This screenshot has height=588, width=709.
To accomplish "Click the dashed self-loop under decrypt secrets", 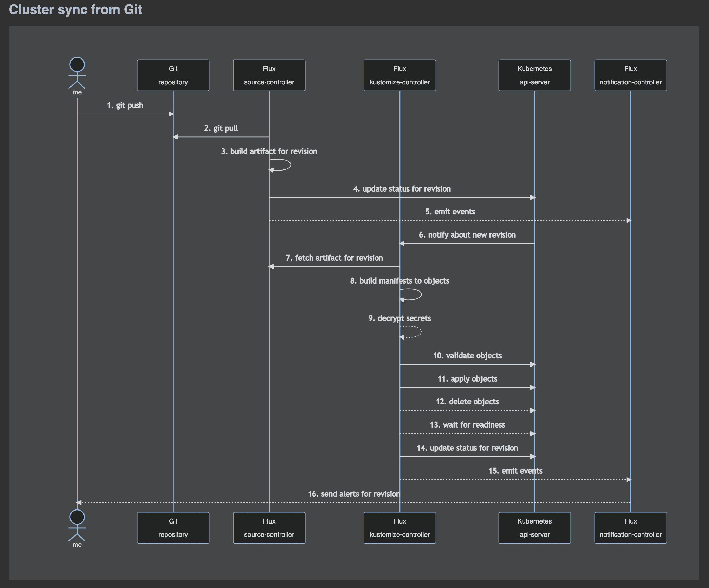I will coord(410,332).
